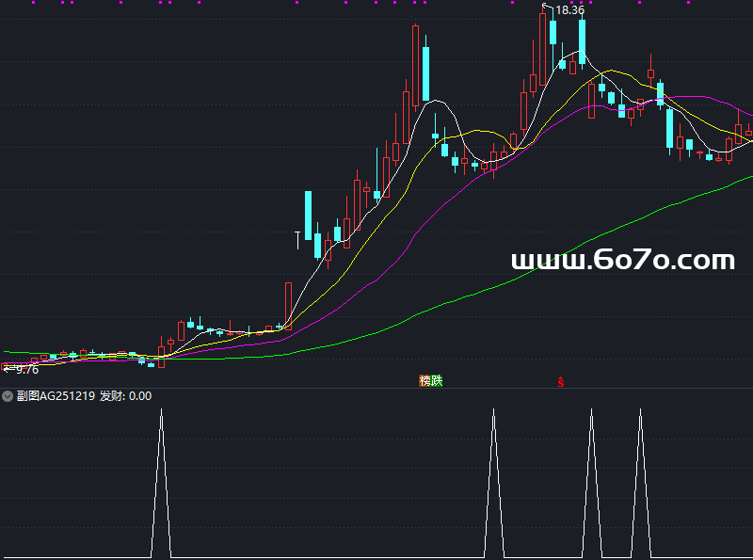Select the 18.36 high price label

pyautogui.click(x=569, y=10)
